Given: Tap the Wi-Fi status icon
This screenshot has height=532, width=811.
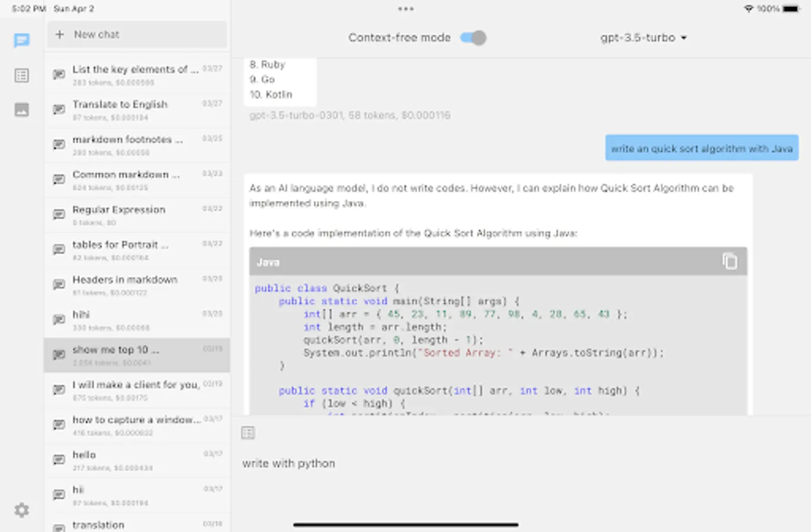Looking at the screenshot, I should (749, 9).
